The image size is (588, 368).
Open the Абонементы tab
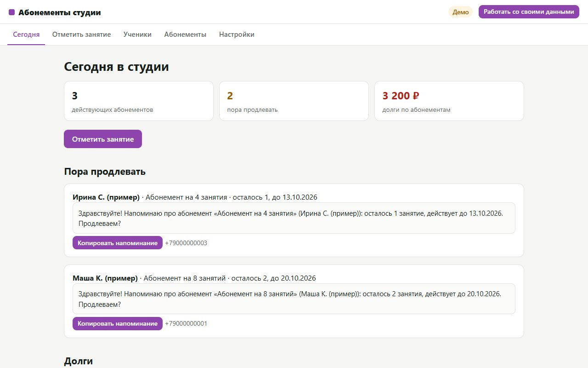pos(185,34)
